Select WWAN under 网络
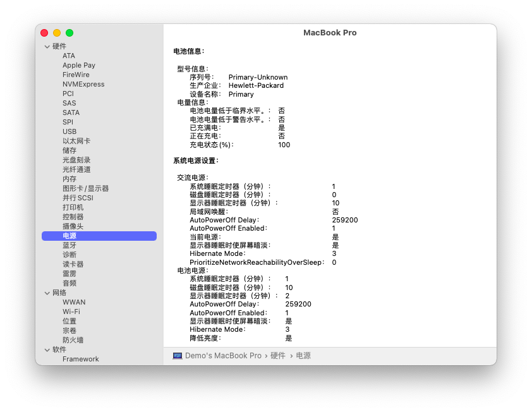 (74, 303)
